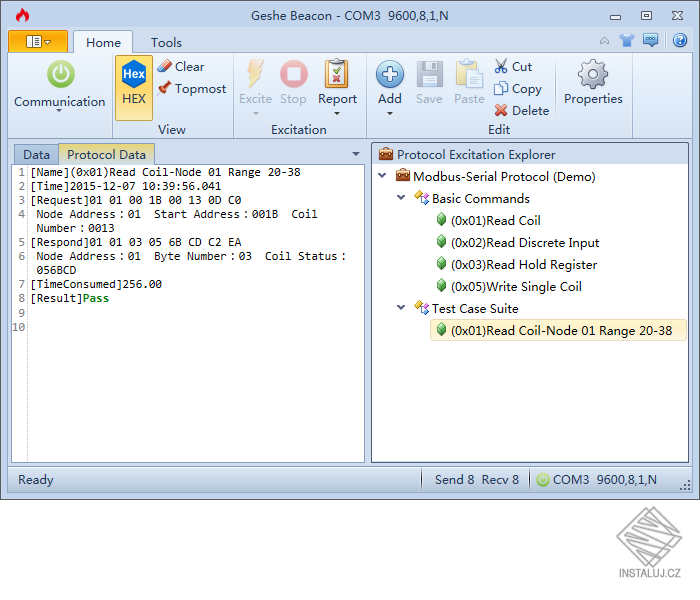This screenshot has width=700, height=600.
Task: Open the Add dropdown arrow
Action: (x=390, y=113)
